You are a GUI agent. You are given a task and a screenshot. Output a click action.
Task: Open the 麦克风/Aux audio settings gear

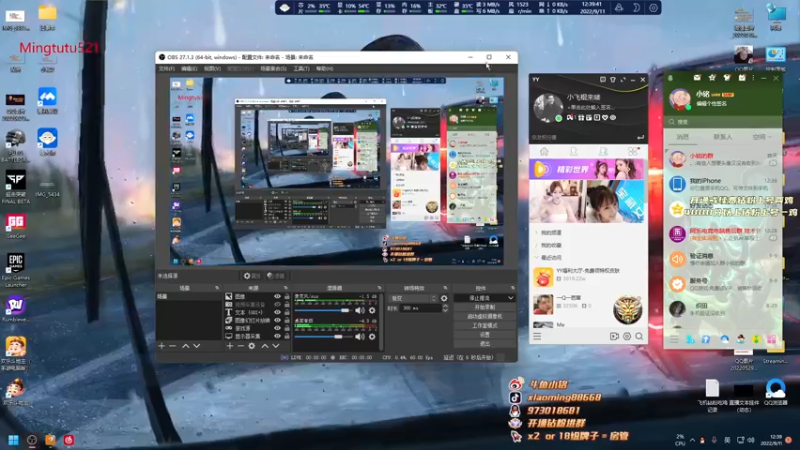pos(372,310)
